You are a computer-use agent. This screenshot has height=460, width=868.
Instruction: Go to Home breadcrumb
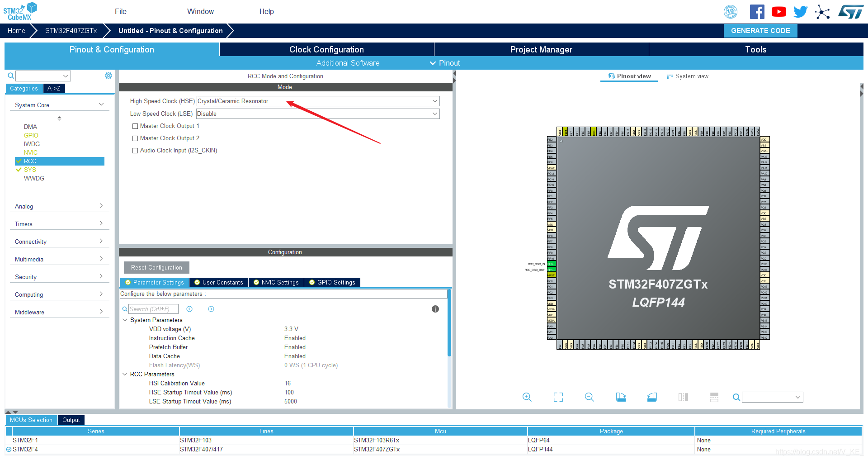click(16, 31)
